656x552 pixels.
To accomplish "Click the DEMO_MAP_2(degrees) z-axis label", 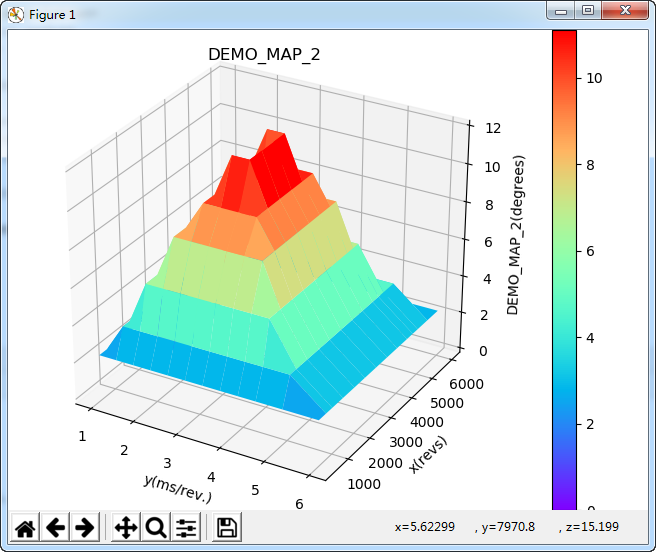I will (x=515, y=235).
